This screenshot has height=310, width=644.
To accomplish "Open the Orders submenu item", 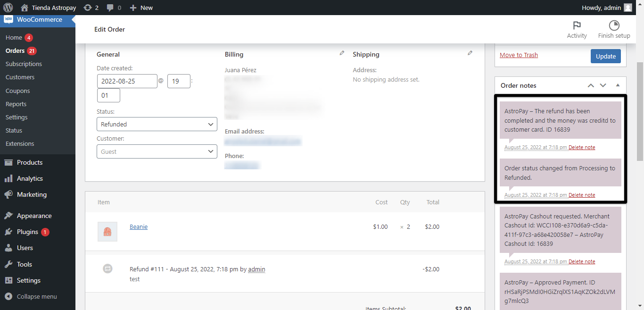I will 15,50.
